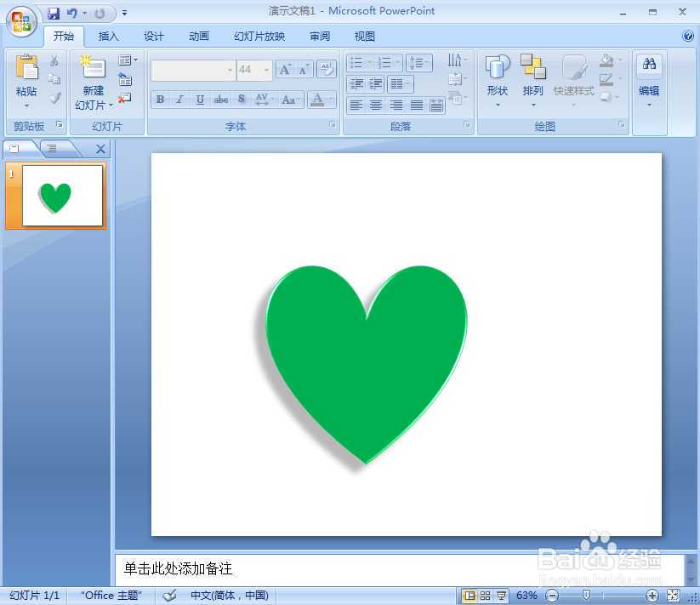Cut selection with scissors icon
700x605 pixels.
[x=54, y=60]
